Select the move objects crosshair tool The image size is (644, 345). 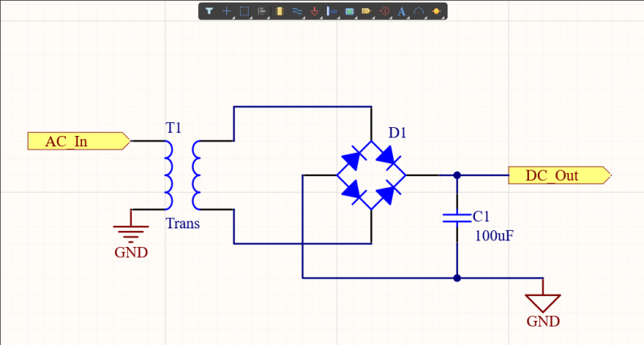click(226, 11)
